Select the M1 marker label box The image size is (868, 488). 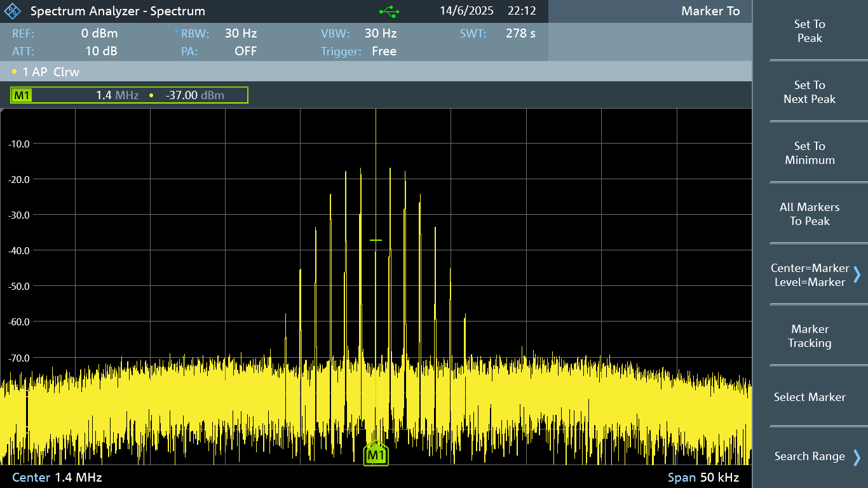pyautogui.click(x=22, y=95)
